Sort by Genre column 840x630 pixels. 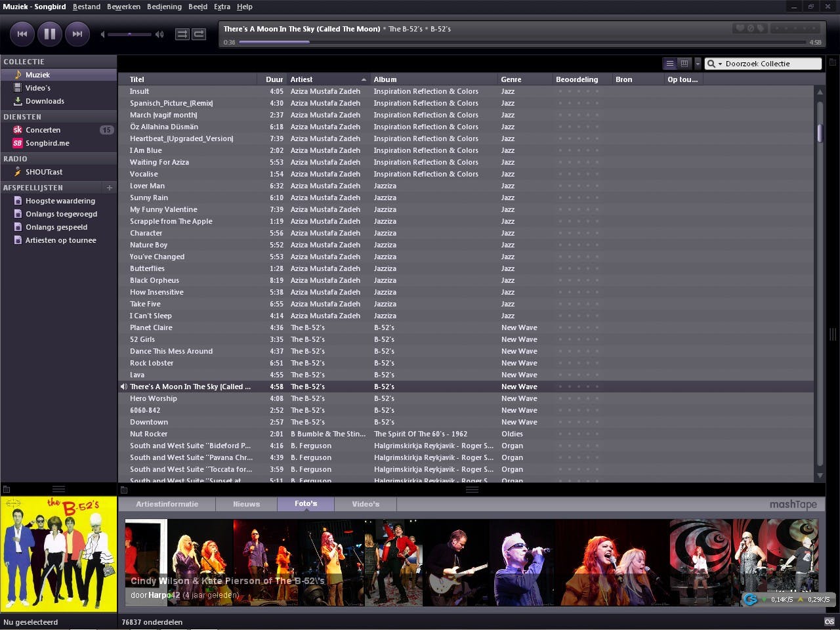point(525,79)
